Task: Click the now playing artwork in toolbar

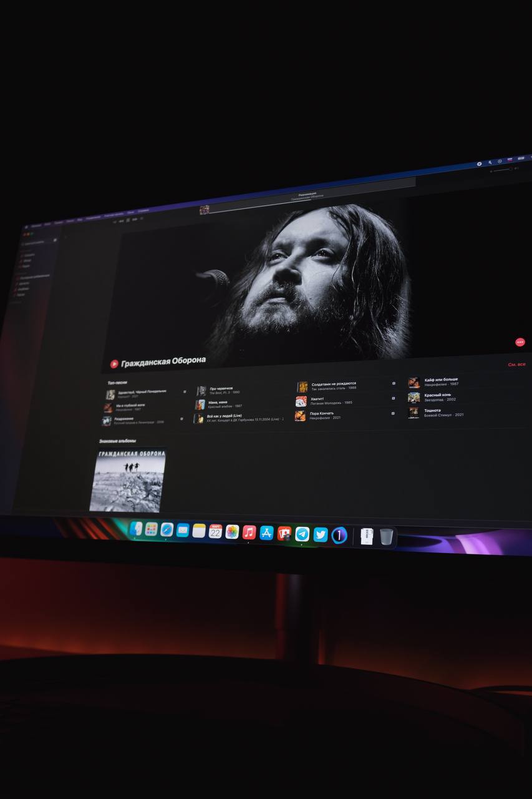Action: (204, 210)
